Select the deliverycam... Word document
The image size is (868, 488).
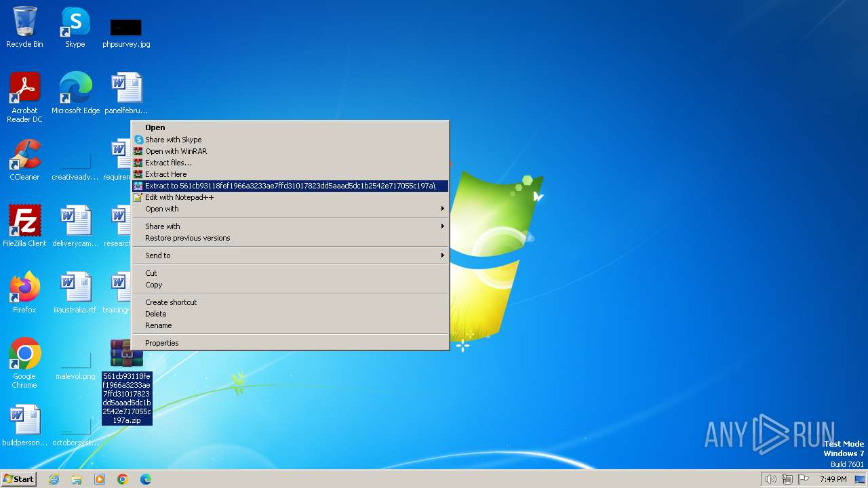coord(75,226)
